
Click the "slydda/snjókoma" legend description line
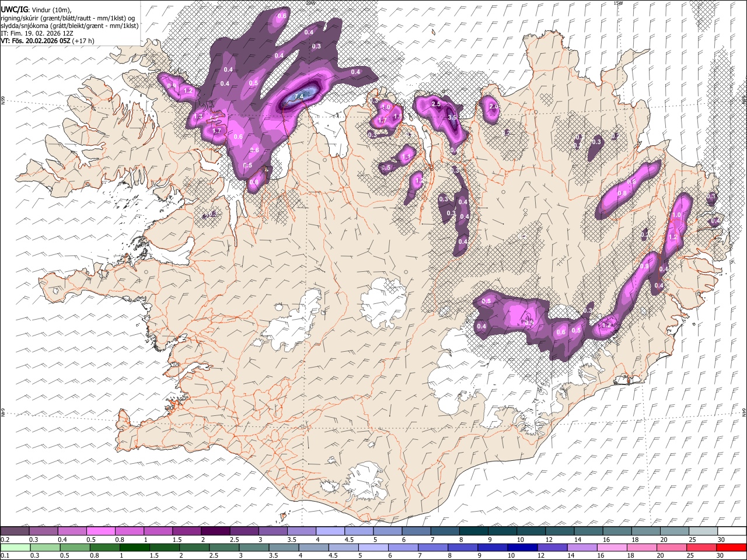click(69, 26)
